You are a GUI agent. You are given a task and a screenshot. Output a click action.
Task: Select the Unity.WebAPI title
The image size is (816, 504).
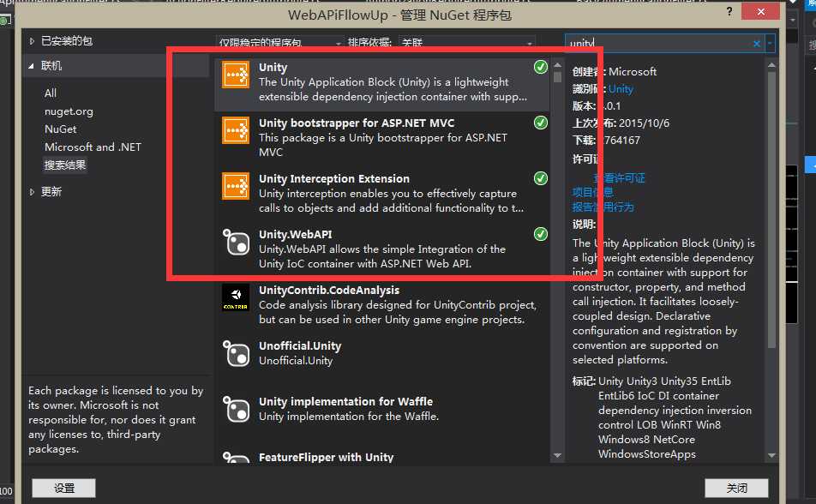pos(295,234)
